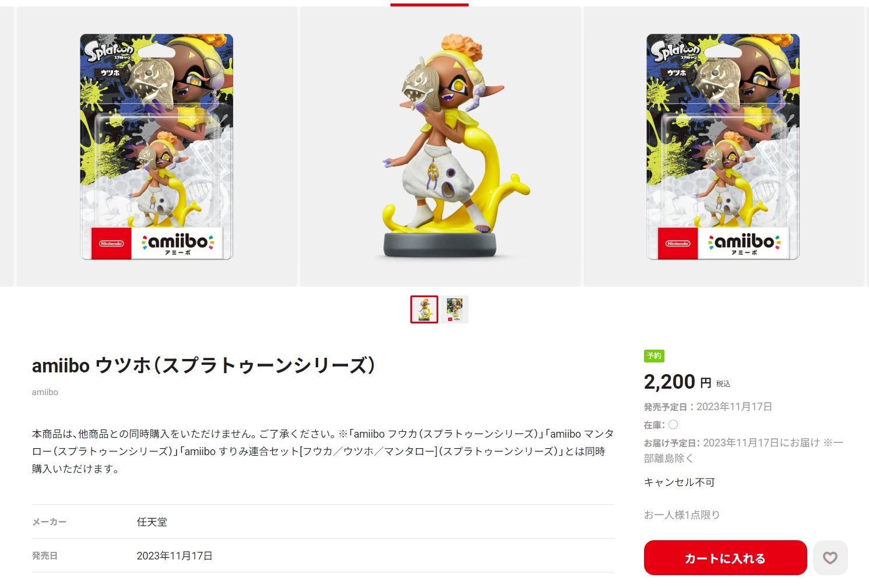Open the amiibo category link under title
This screenshot has height=588, width=869.
click(x=45, y=392)
